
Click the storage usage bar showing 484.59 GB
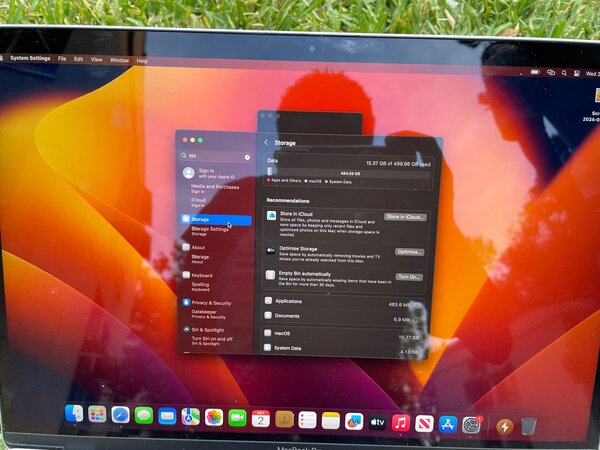[x=349, y=173]
